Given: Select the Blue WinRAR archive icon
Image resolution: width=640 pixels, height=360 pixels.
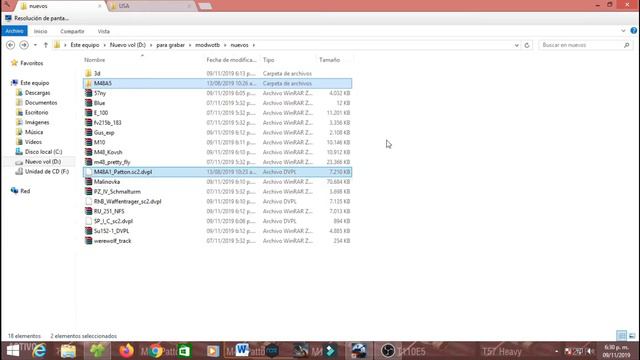Looking at the screenshot, I should (89, 103).
